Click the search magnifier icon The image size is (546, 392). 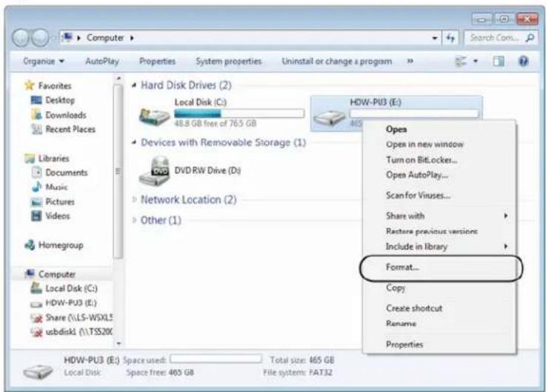(x=530, y=38)
